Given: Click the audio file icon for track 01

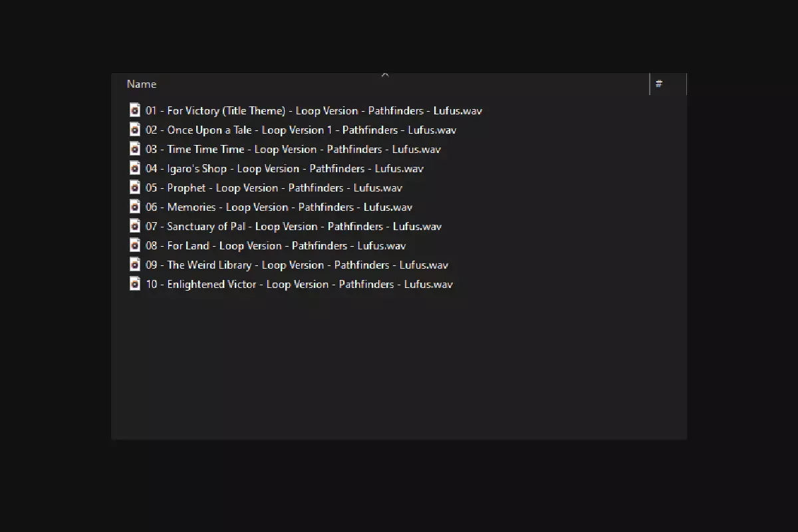Looking at the screenshot, I should [x=134, y=110].
